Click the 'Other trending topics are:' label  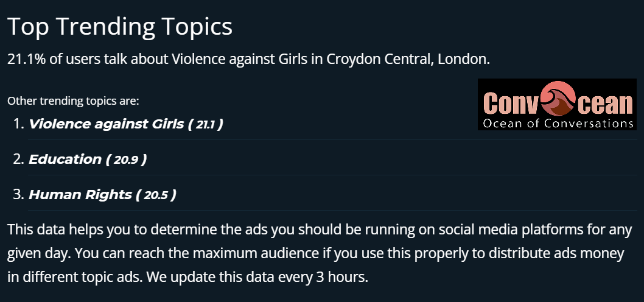[73, 100]
